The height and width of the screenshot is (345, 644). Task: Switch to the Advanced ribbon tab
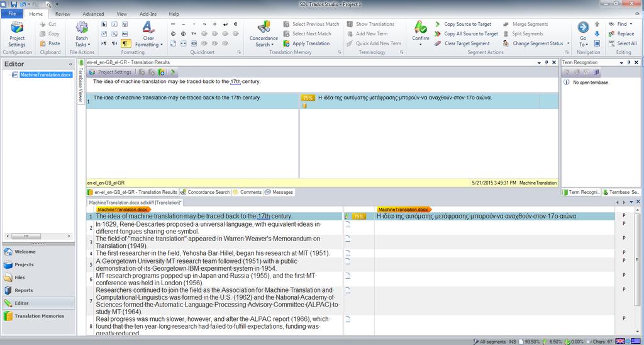93,14
